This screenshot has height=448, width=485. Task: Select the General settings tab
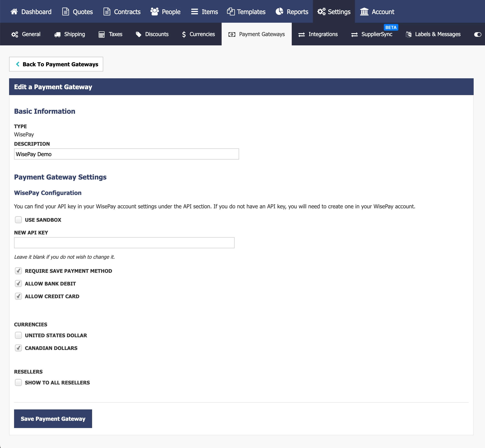(x=26, y=34)
